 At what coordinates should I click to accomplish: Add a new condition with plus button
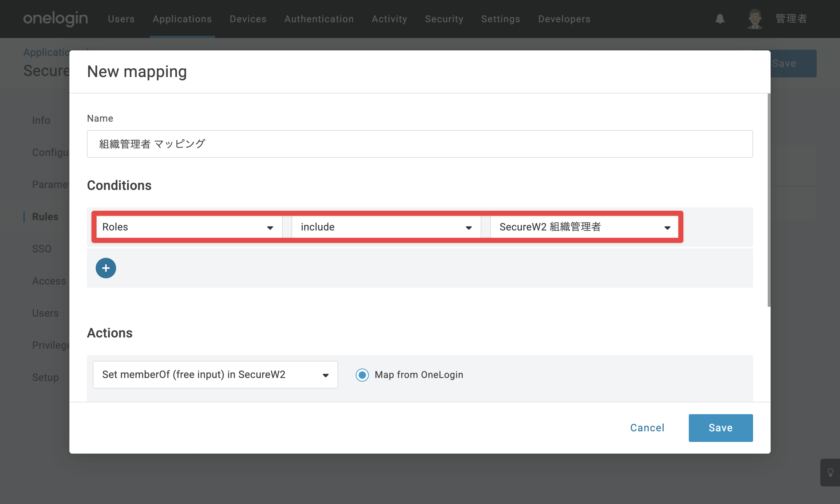pos(106,268)
